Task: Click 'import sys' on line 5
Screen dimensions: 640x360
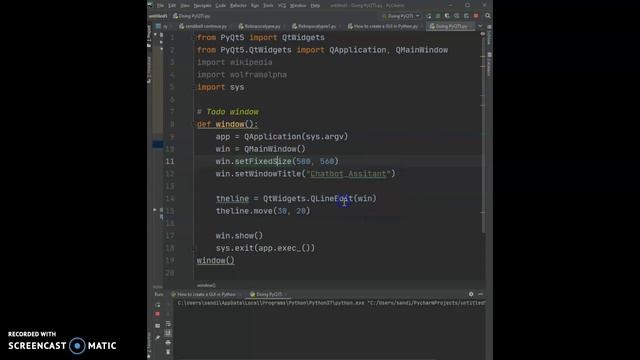Action: 220,87
